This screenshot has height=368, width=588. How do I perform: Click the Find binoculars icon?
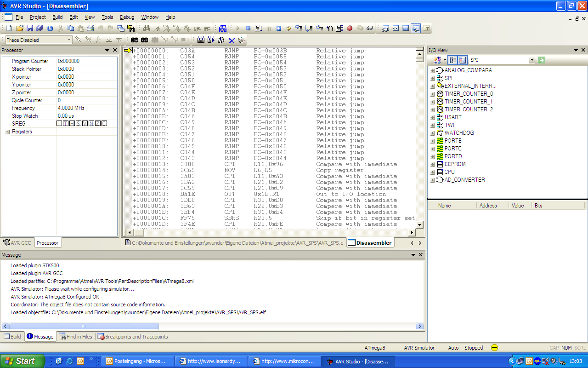(147, 28)
